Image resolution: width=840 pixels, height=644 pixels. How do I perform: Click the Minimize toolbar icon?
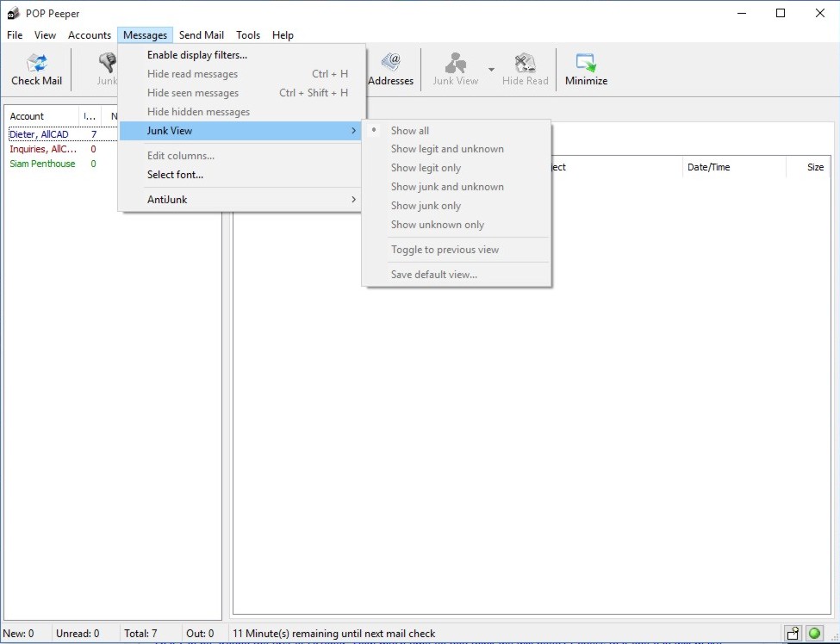[586, 63]
